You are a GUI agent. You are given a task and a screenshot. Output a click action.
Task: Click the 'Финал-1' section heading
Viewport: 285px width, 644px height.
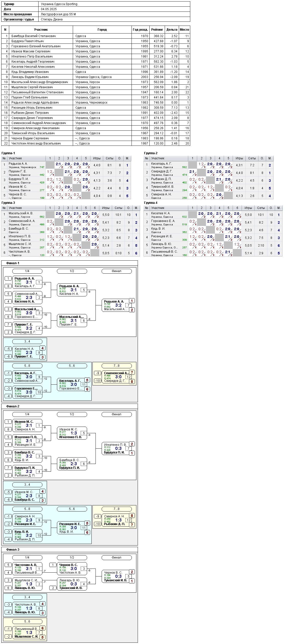[x=13, y=263]
